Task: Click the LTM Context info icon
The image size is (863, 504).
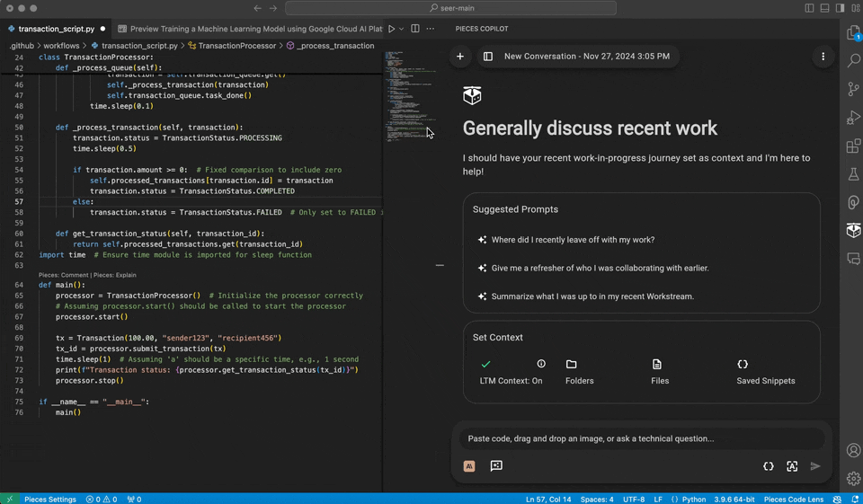Action: 541,364
